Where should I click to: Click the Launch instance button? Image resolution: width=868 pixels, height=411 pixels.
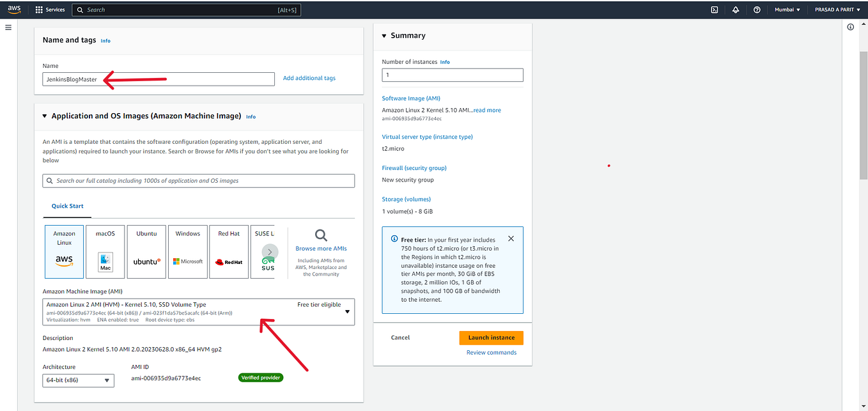[492, 337]
